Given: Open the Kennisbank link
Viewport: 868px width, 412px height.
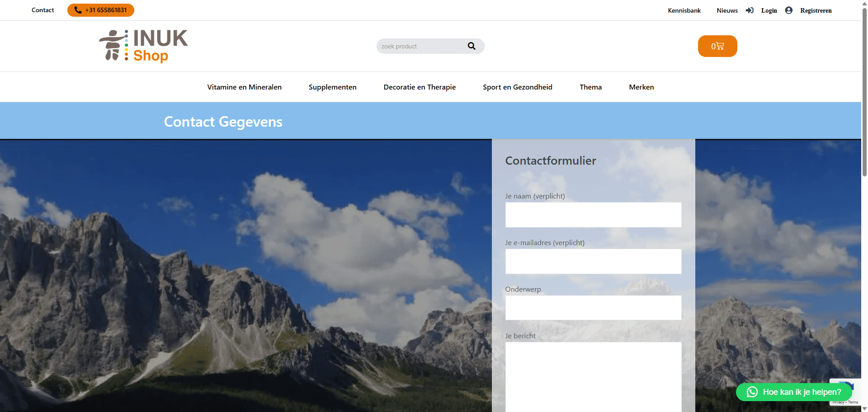Looking at the screenshot, I should (684, 10).
